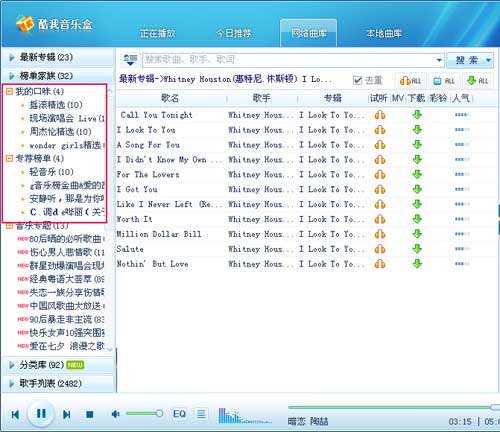Download A Song For You

coord(417,145)
